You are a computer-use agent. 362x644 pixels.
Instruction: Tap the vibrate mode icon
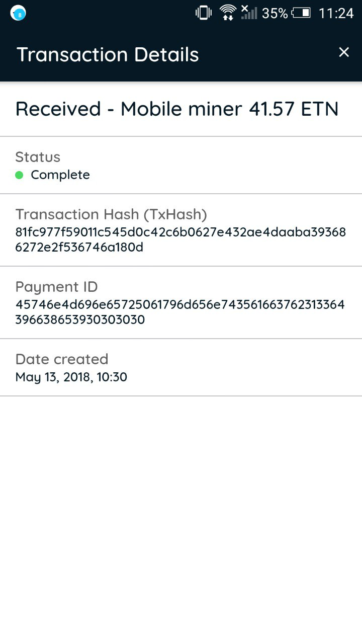click(203, 13)
